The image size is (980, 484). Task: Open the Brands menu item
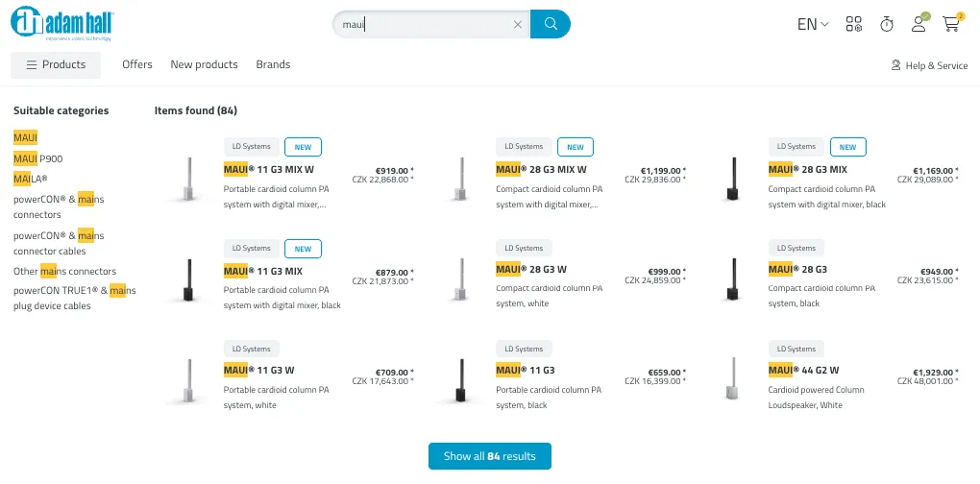click(x=273, y=64)
